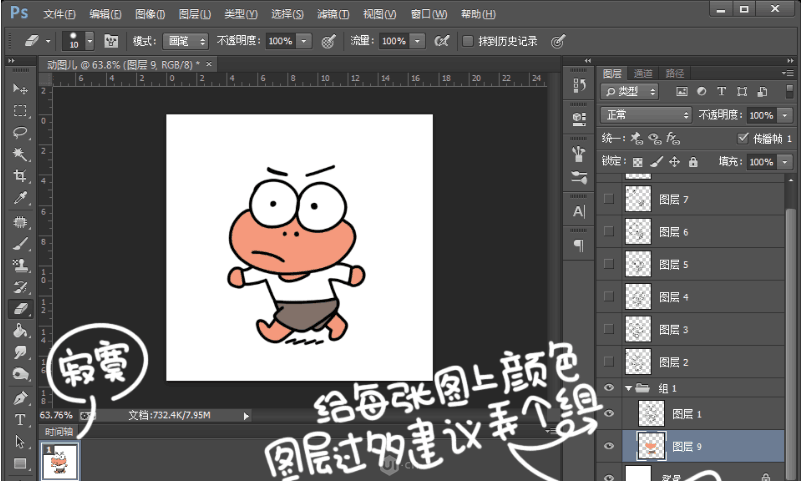Select the Magic Wand tool
The image size is (801, 481).
tap(20, 154)
